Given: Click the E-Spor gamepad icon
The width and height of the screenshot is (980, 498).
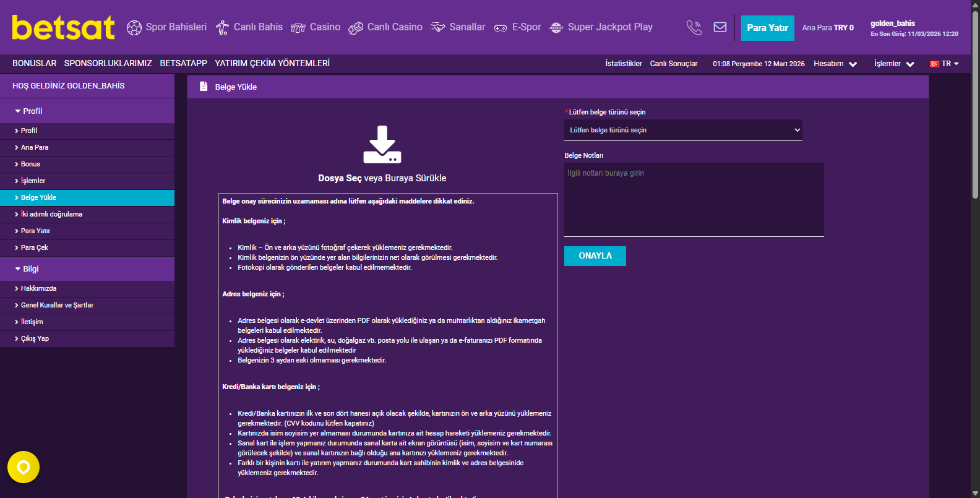Looking at the screenshot, I should point(501,28).
